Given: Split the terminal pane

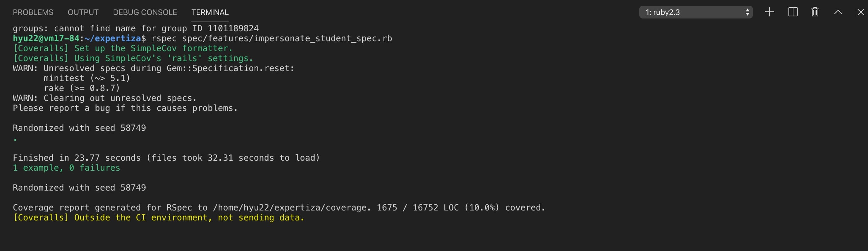Looking at the screenshot, I should 793,12.
